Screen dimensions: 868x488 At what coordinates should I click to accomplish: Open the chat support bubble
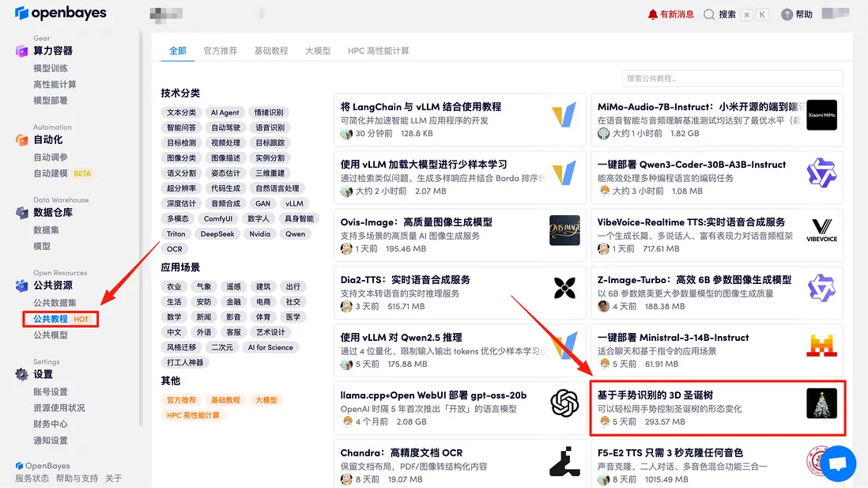pos(838,463)
